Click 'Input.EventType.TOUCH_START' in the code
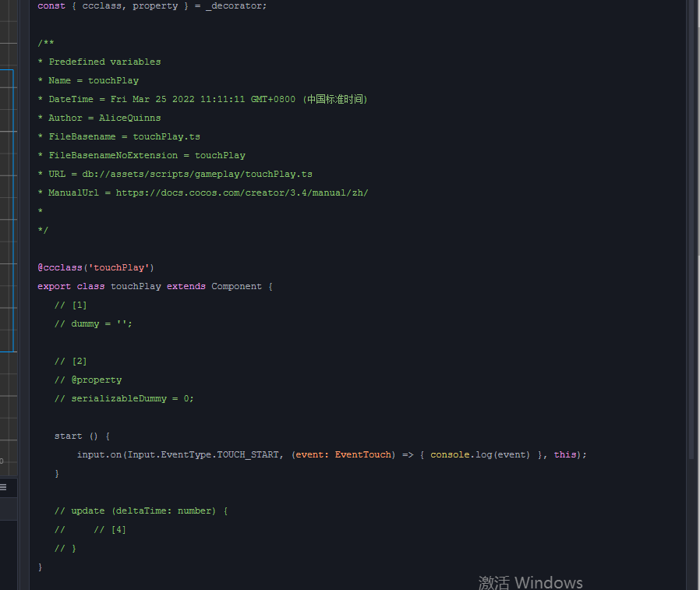This screenshot has width=700, height=590. point(203,455)
